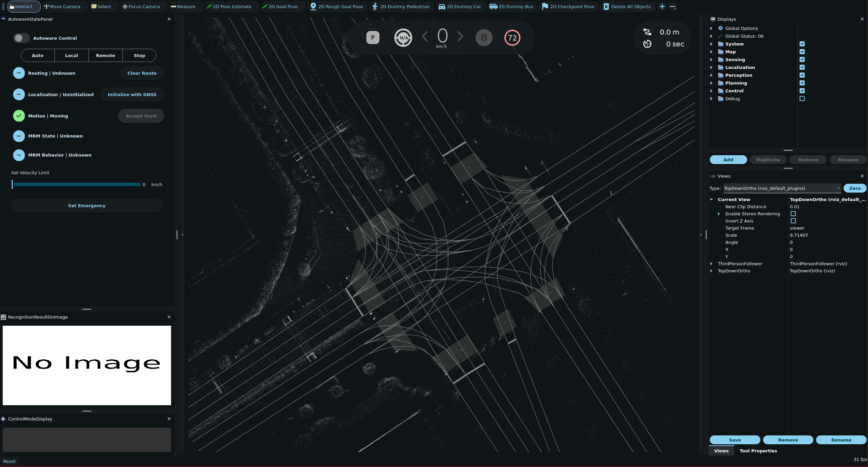
Task: Pick the Focus Camera tool
Action: click(141, 6)
